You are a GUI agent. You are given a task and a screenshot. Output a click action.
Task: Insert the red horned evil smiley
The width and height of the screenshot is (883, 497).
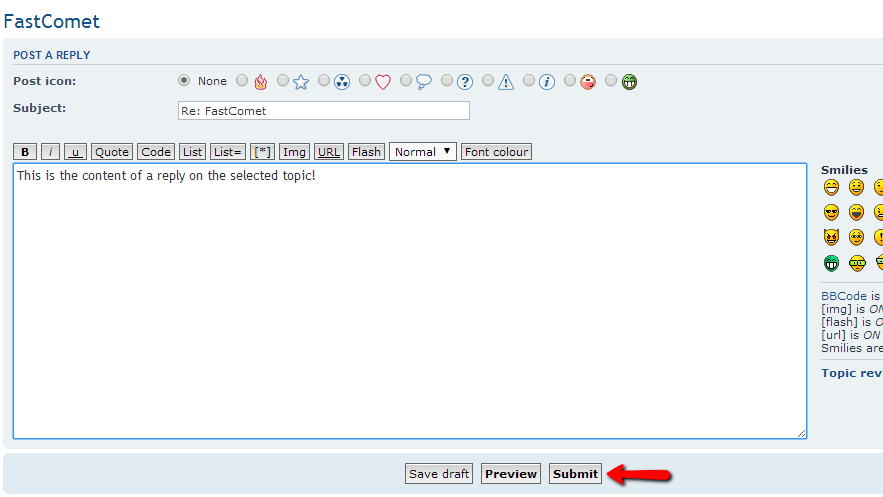pos(831,238)
